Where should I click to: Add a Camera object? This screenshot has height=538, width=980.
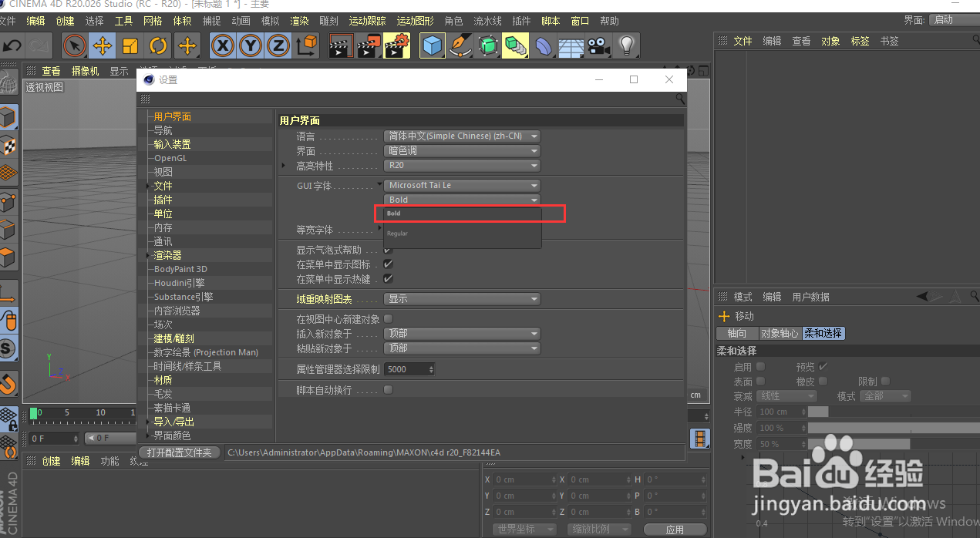click(598, 46)
